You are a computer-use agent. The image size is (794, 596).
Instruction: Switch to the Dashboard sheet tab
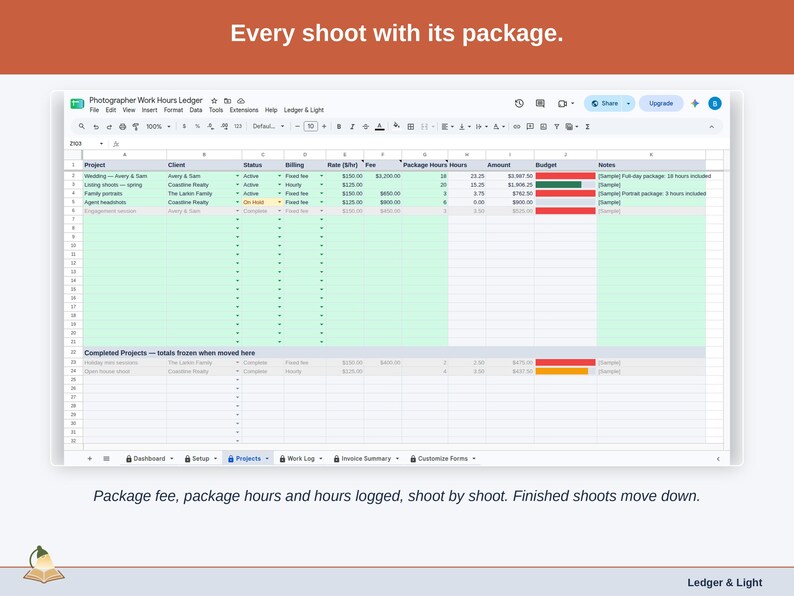pos(149,459)
